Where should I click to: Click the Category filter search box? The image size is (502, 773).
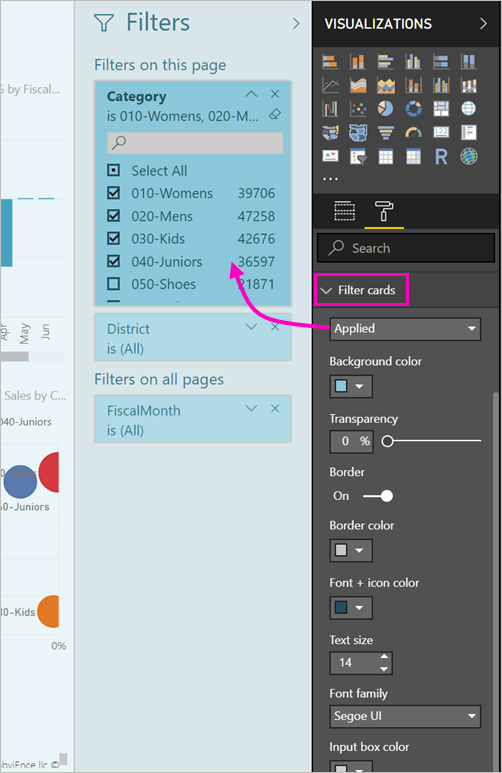point(195,143)
